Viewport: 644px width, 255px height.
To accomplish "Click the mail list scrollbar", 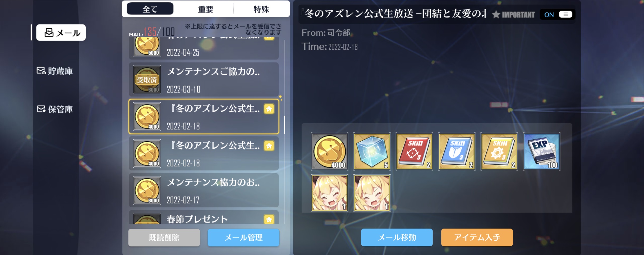I will coord(284,125).
